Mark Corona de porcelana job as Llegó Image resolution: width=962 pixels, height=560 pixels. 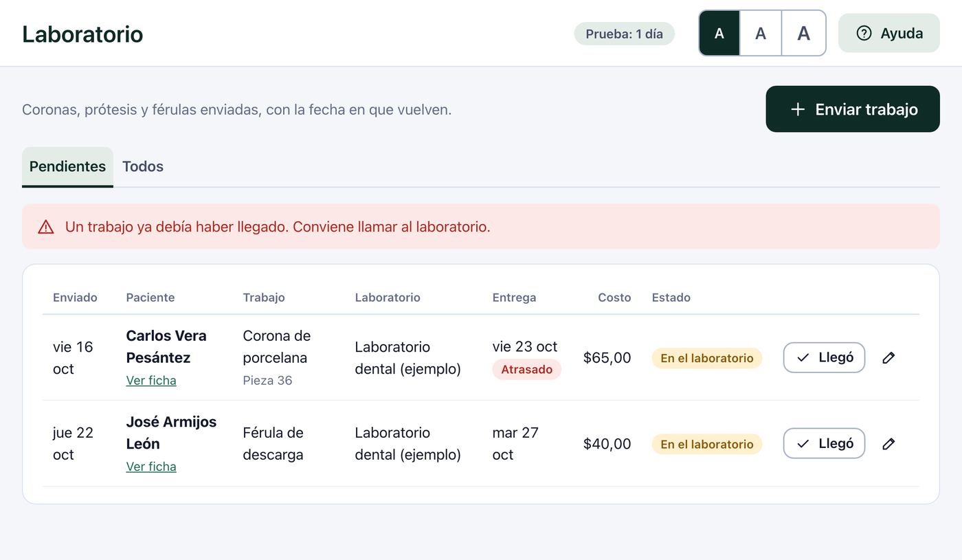(x=824, y=357)
